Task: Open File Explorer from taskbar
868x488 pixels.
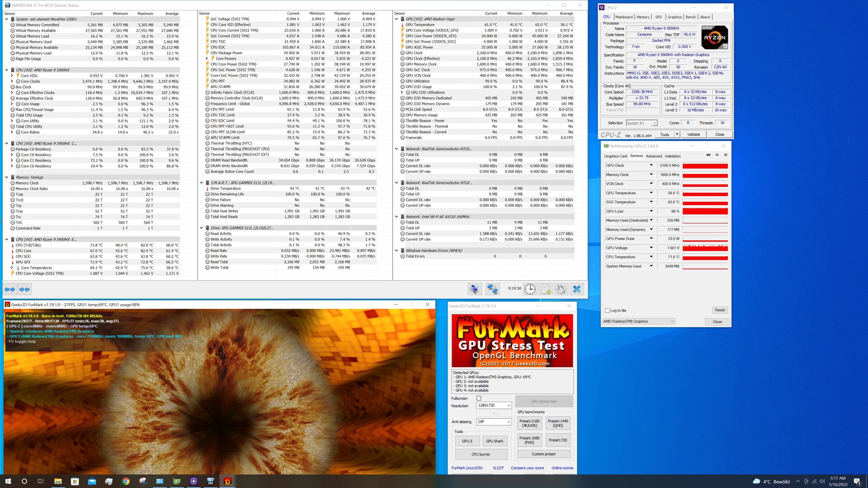Action: coord(58,481)
